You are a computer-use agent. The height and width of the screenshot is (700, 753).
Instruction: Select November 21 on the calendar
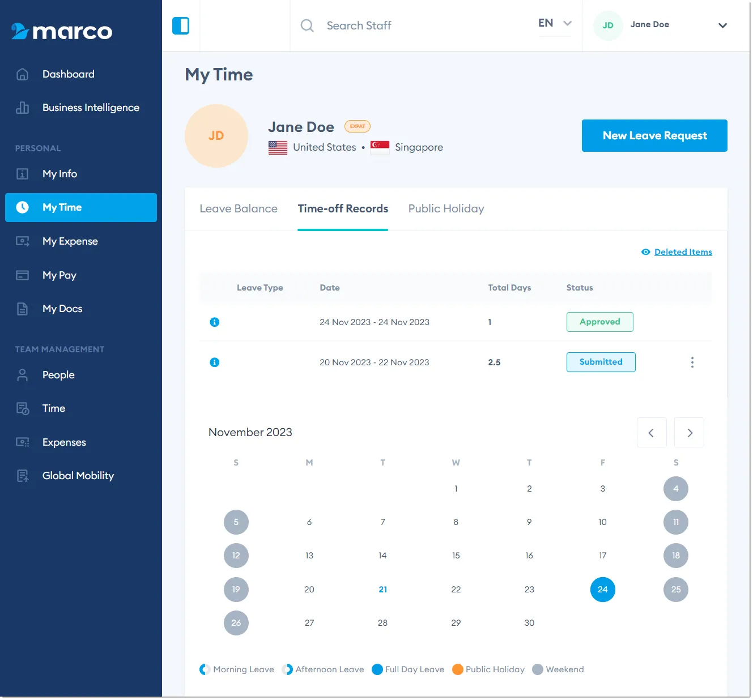coord(383,590)
